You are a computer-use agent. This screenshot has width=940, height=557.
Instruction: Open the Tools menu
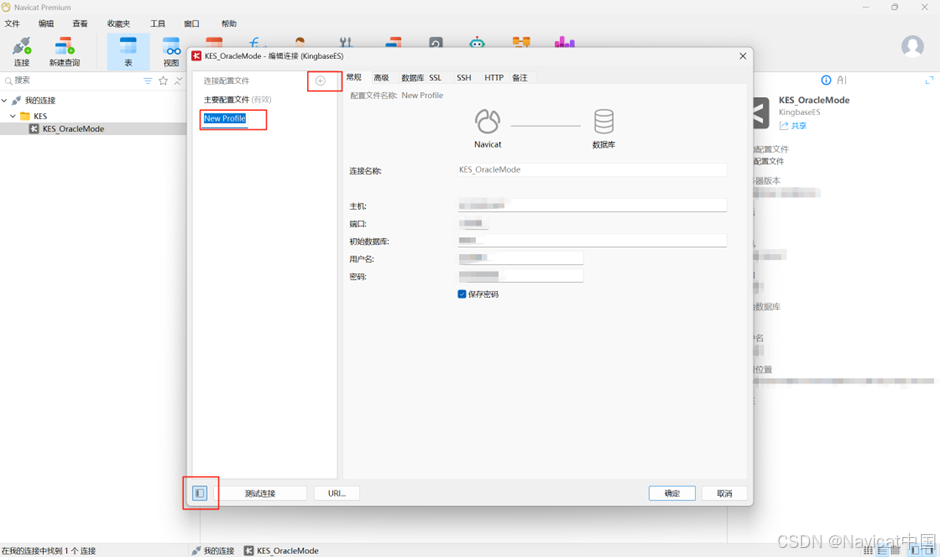pos(158,23)
